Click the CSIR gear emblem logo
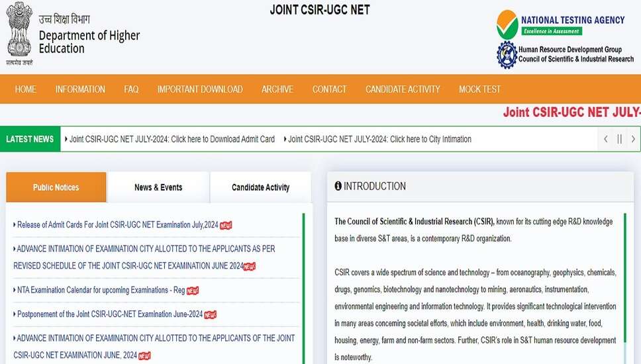Image resolution: width=641 pixels, height=364 pixels. [x=507, y=54]
